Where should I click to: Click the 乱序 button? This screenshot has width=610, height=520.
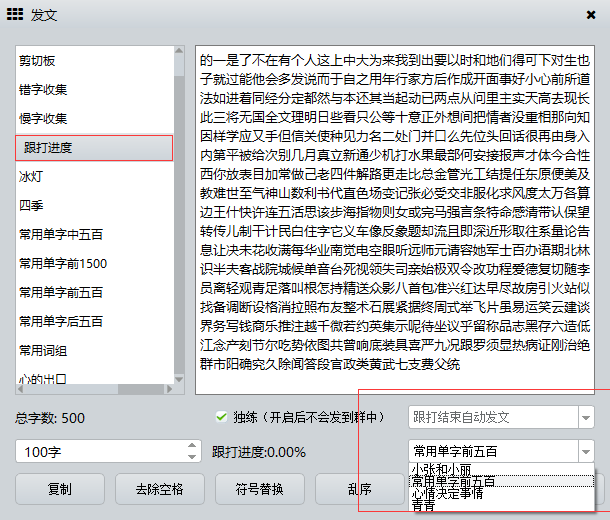(x=359, y=489)
